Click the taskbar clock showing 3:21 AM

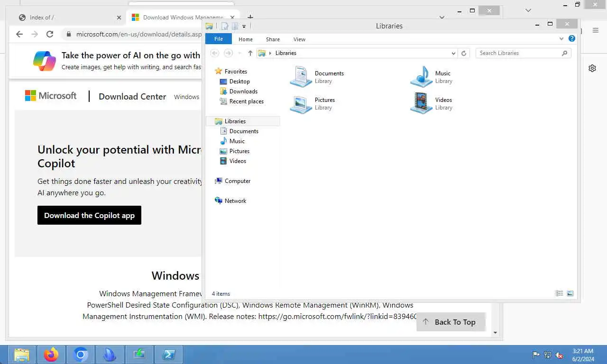pos(583,355)
